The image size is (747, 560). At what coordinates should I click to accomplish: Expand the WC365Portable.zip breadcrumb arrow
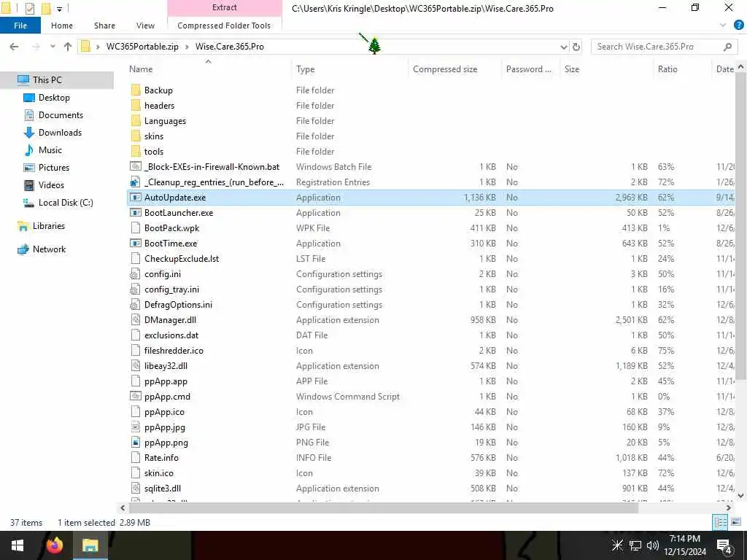click(187, 46)
